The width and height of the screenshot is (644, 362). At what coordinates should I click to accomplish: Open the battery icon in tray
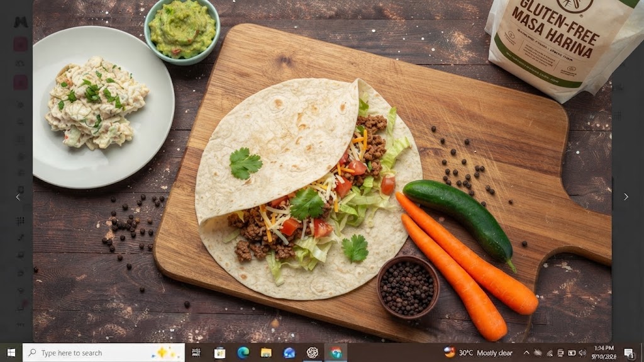pos(571,353)
